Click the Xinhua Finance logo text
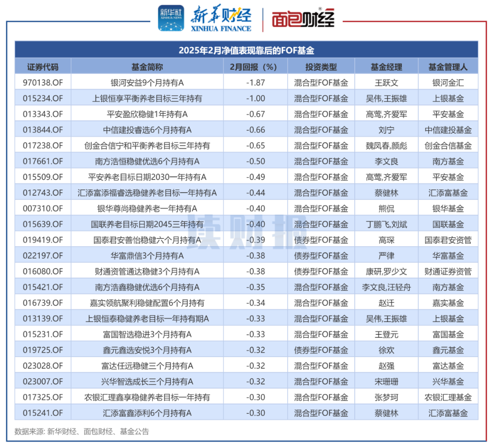 [221, 19]
